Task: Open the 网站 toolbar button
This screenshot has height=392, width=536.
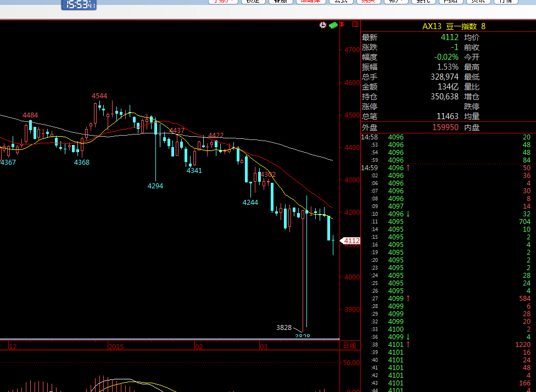Action: click(450, 2)
